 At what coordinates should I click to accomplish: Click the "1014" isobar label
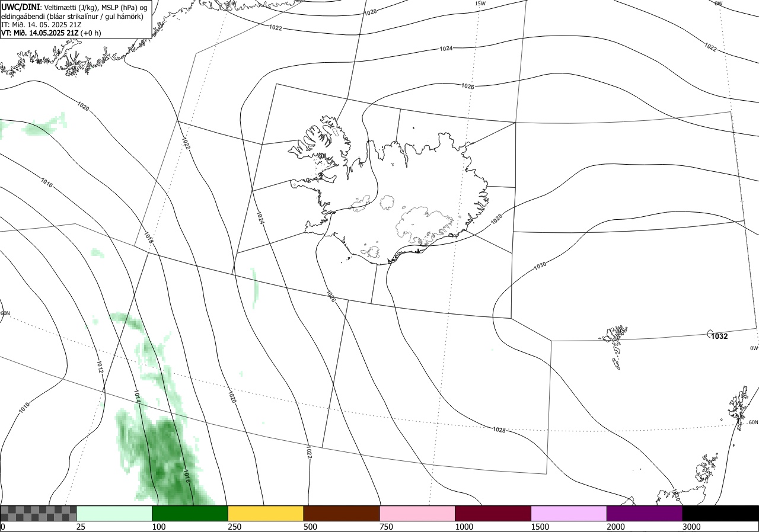tap(137, 397)
